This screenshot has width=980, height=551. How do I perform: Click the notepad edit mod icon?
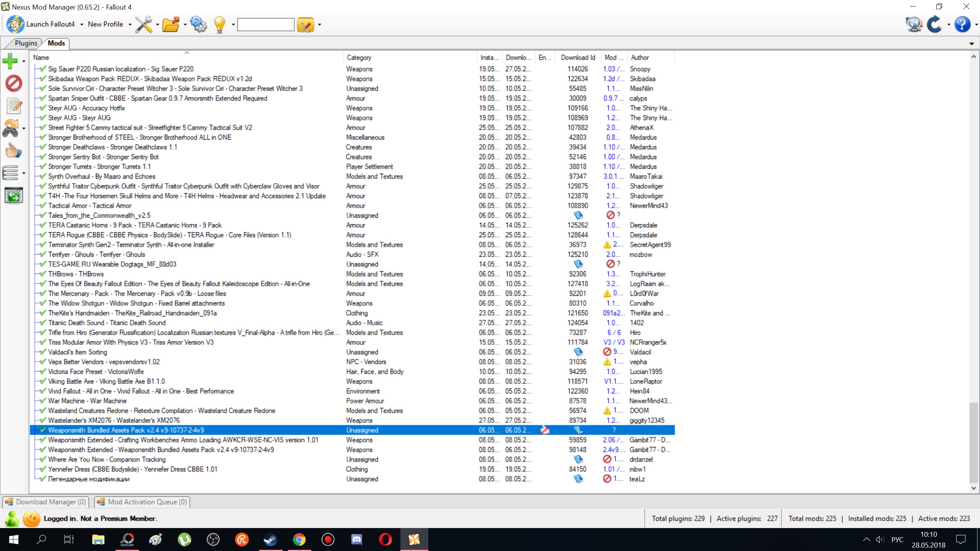point(14,106)
